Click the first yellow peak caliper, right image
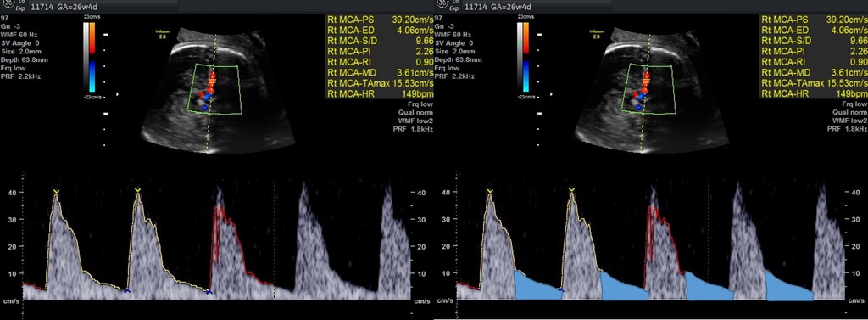868x320 pixels. 490,192
